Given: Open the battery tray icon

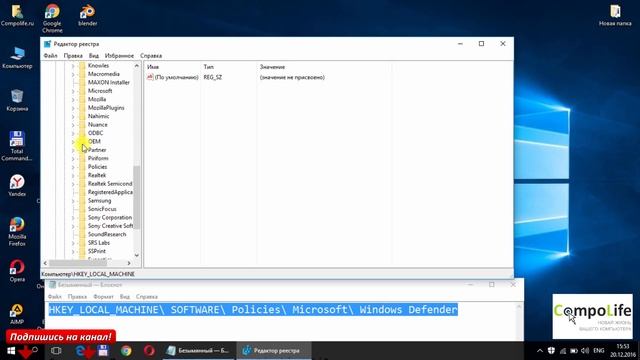Looking at the screenshot, I should point(574,351).
